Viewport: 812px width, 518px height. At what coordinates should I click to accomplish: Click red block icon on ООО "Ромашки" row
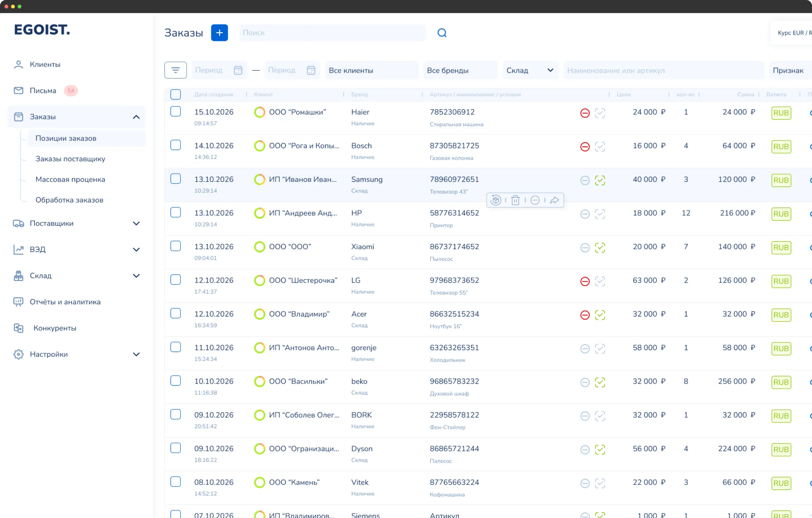[x=585, y=113]
